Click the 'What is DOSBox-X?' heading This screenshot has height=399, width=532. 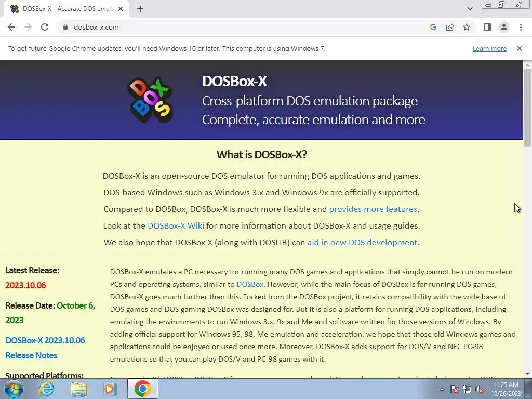click(262, 155)
